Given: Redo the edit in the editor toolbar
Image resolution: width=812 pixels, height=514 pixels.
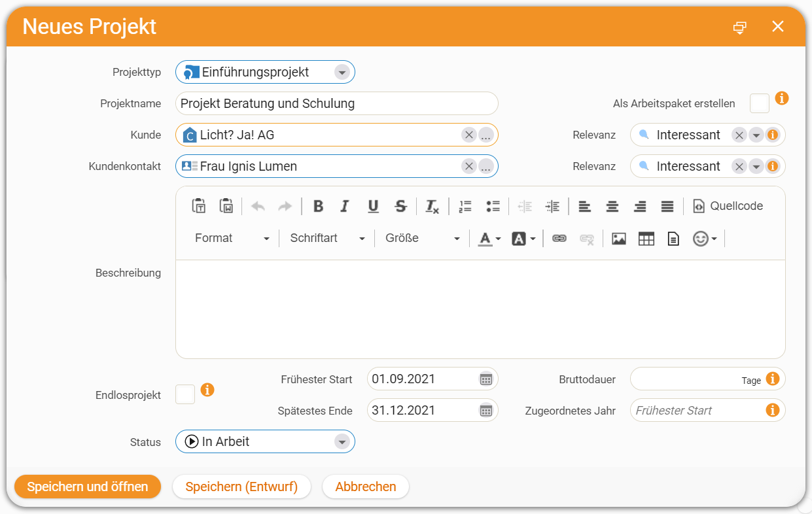Looking at the screenshot, I should 285,206.
